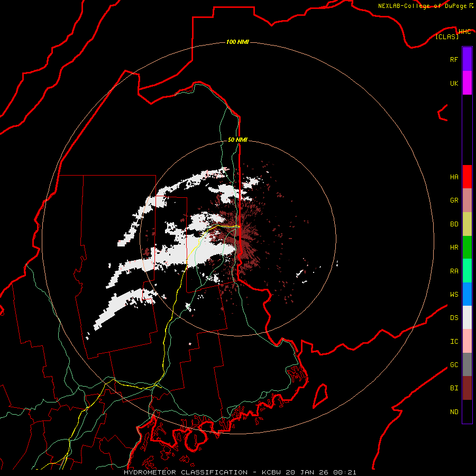Click the DS white legend swatch

tap(467, 317)
